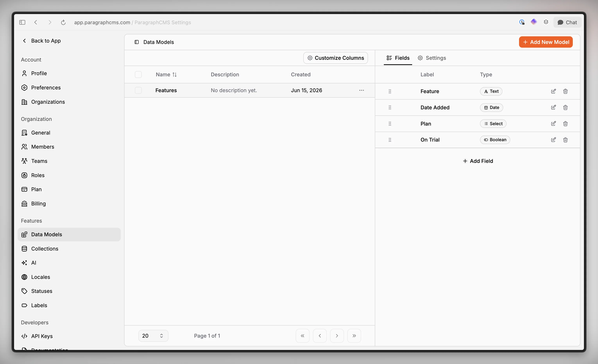
Task: Open the privacy lock extension icon
Action: pyautogui.click(x=522, y=22)
